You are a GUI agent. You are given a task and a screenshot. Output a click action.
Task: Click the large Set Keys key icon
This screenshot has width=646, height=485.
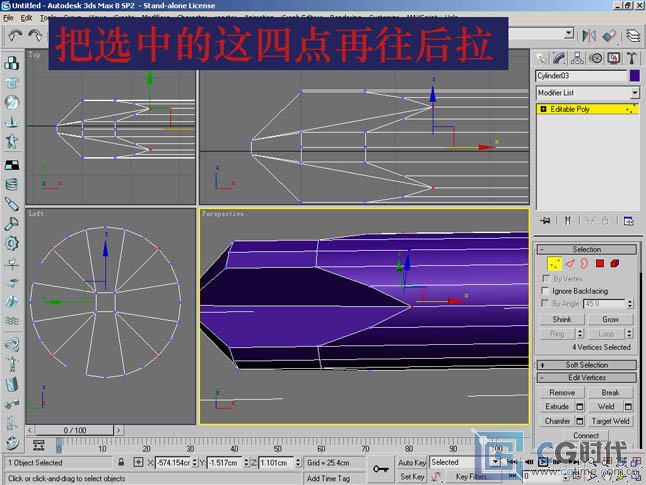[380, 469]
